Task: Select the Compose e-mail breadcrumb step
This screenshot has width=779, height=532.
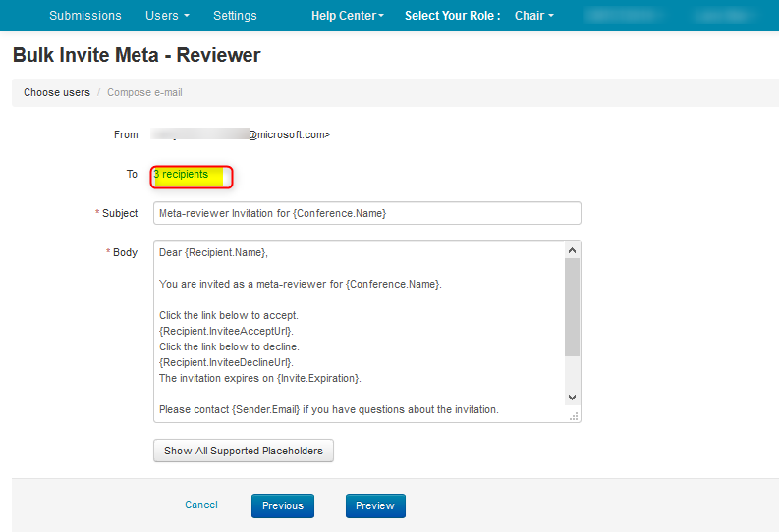Action: click(144, 92)
